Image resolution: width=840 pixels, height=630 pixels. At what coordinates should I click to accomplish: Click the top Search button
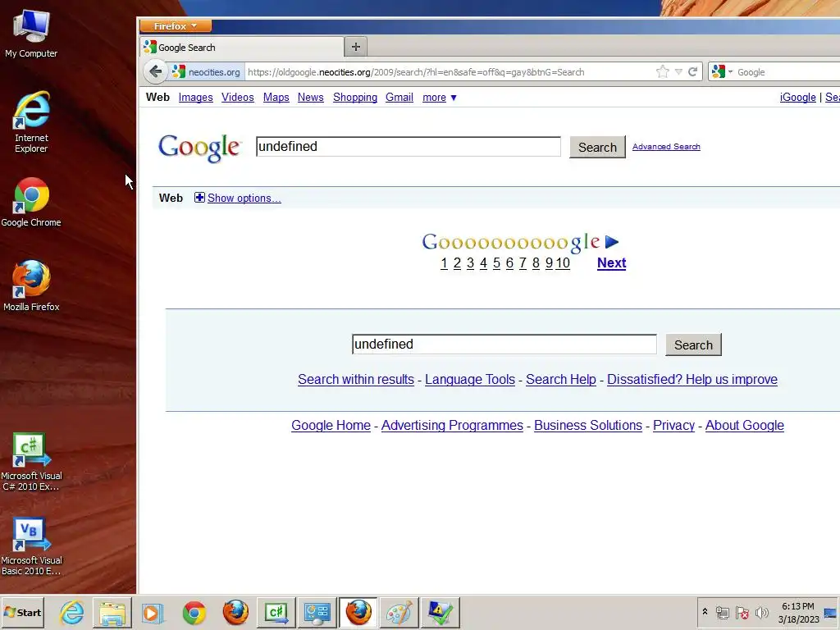tap(597, 147)
